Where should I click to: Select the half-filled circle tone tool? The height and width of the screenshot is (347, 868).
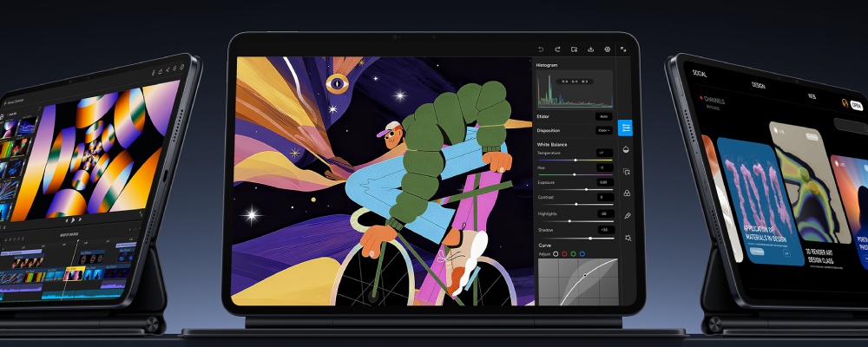click(x=627, y=149)
